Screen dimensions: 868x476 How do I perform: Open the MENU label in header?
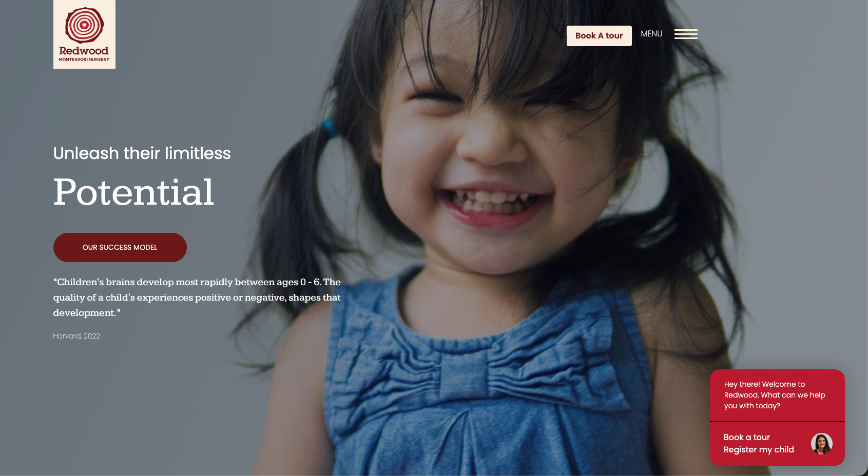coord(651,34)
